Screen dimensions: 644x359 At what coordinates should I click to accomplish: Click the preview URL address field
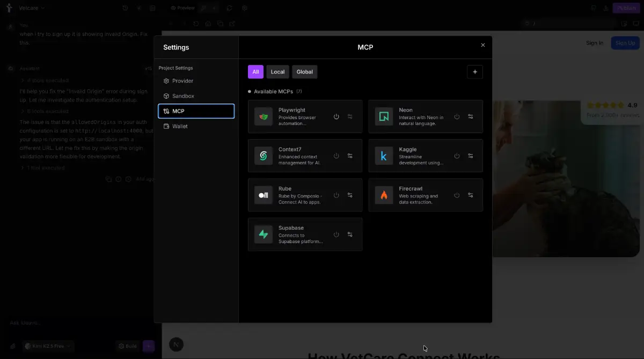tap(569, 24)
